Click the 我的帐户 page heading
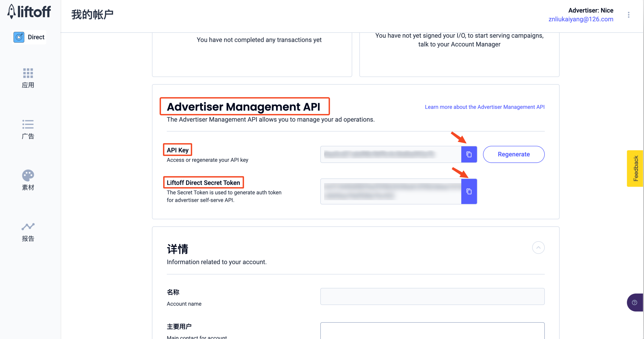 tap(92, 15)
